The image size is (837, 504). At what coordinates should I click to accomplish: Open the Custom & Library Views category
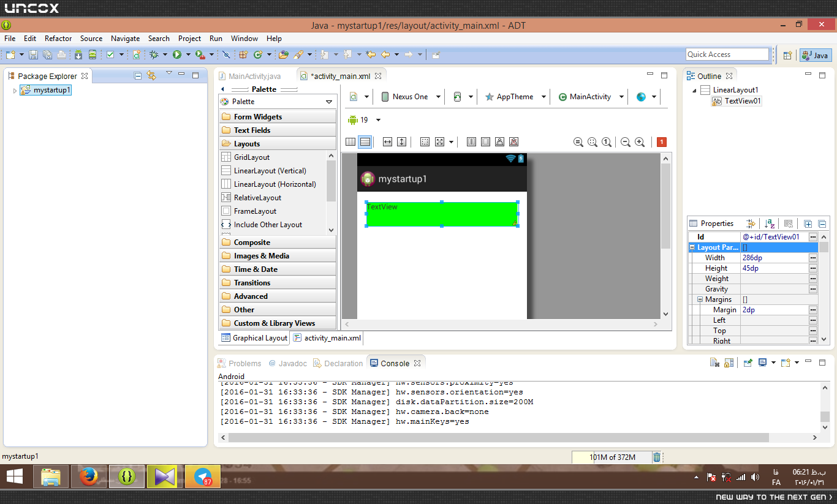(x=278, y=323)
